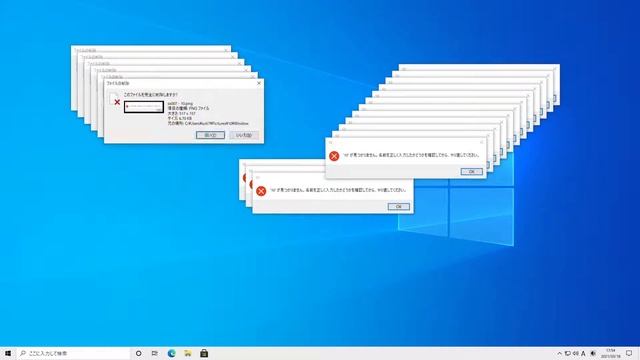Open the volume control in the tray

576,353
